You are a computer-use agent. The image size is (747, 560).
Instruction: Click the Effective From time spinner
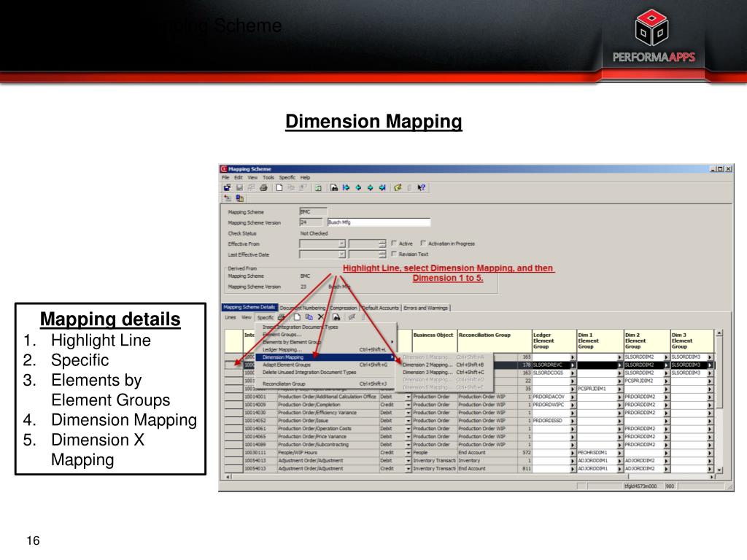382,244
